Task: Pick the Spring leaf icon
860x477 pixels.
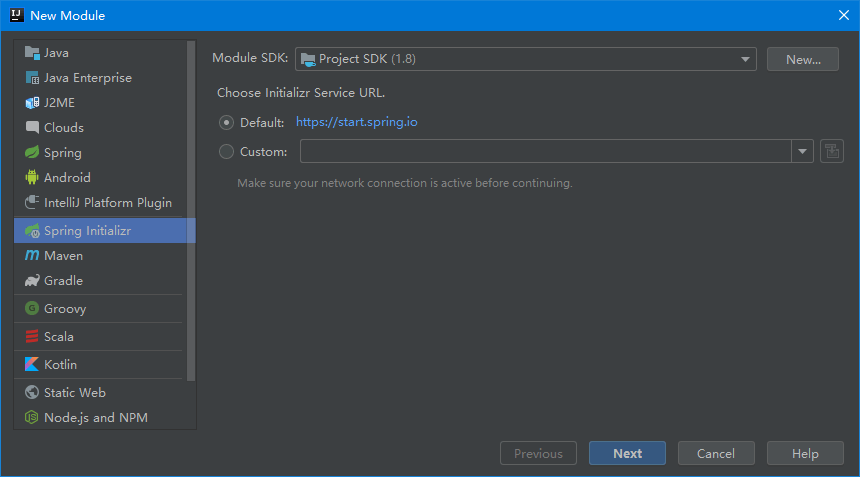Action: [x=32, y=152]
